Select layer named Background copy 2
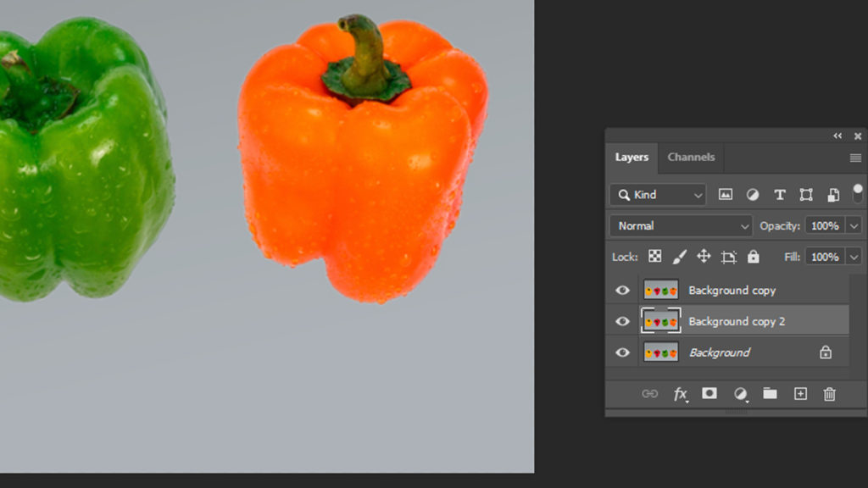This screenshot has width=868, height=488. (737, 321)
